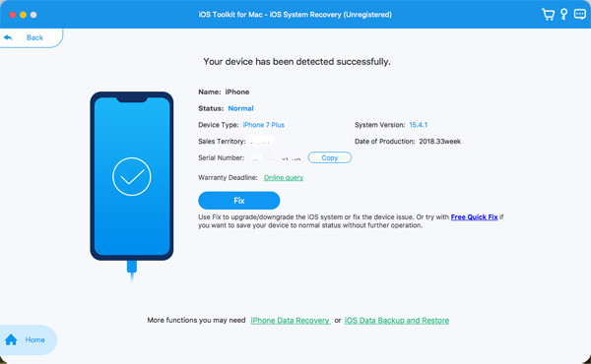Image resolution: width=591 pixels, height=364 pixels.
Task: Click the phone illustration graphic
Action: 132,176
